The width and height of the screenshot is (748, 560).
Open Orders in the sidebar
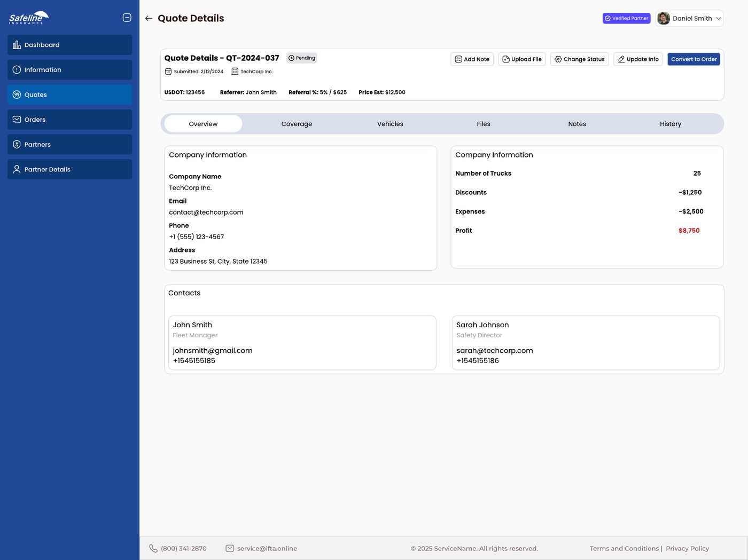69,120
